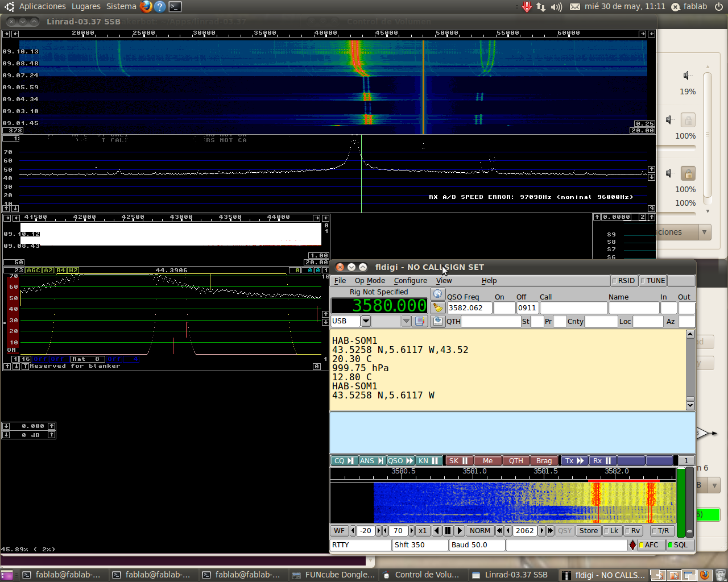
Task: Click the Store button
Action: pos(588,531)
